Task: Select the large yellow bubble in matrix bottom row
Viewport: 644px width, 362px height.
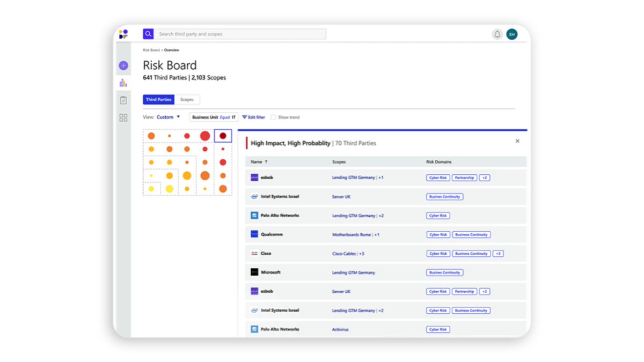Action: pos(169,188)
